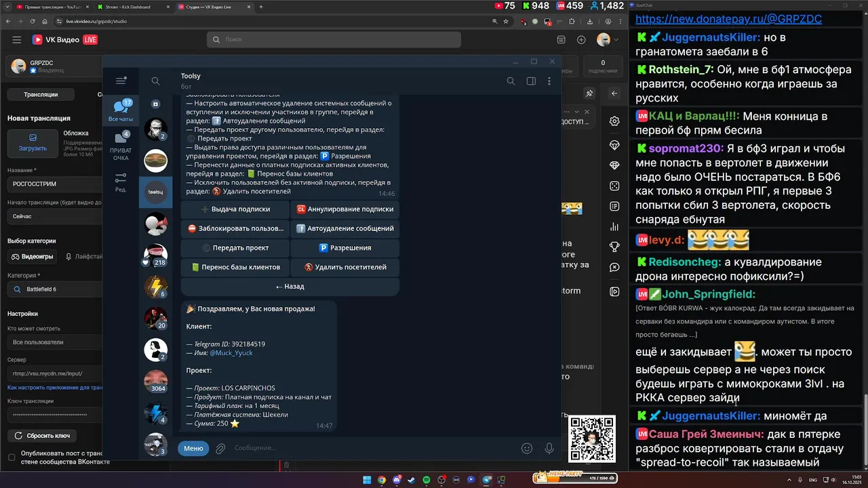Click the trophy icon in VK sidebar

tap(614, 247)
